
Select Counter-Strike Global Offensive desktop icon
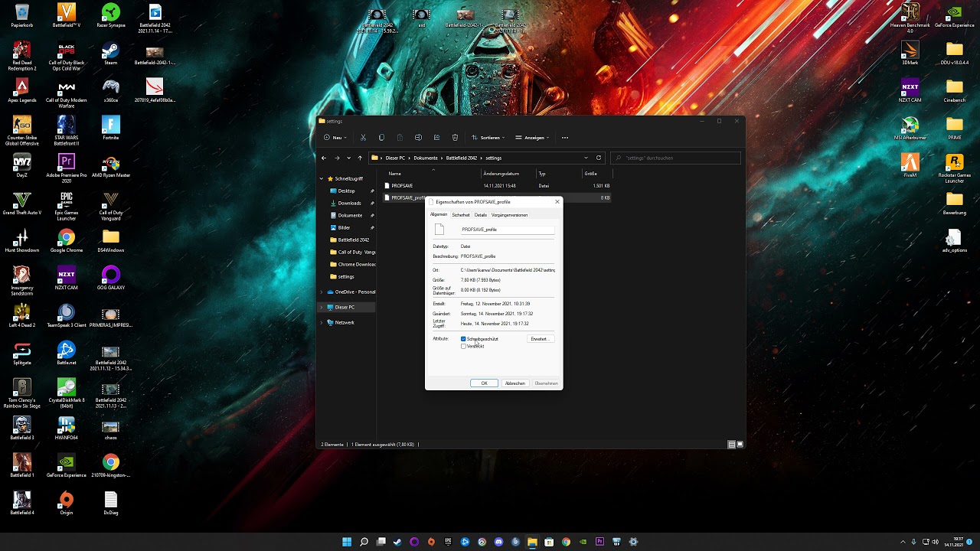point(22,130)
